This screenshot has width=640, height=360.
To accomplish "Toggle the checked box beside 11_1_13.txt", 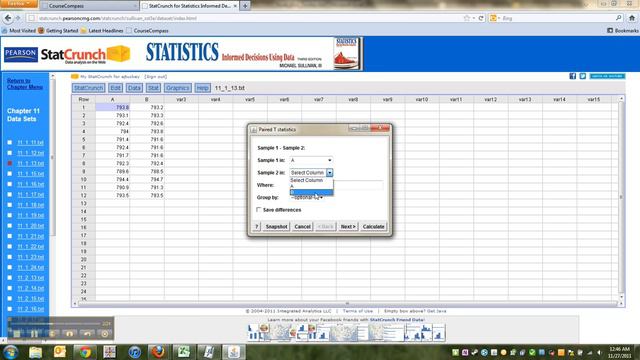I will [10, 163].
